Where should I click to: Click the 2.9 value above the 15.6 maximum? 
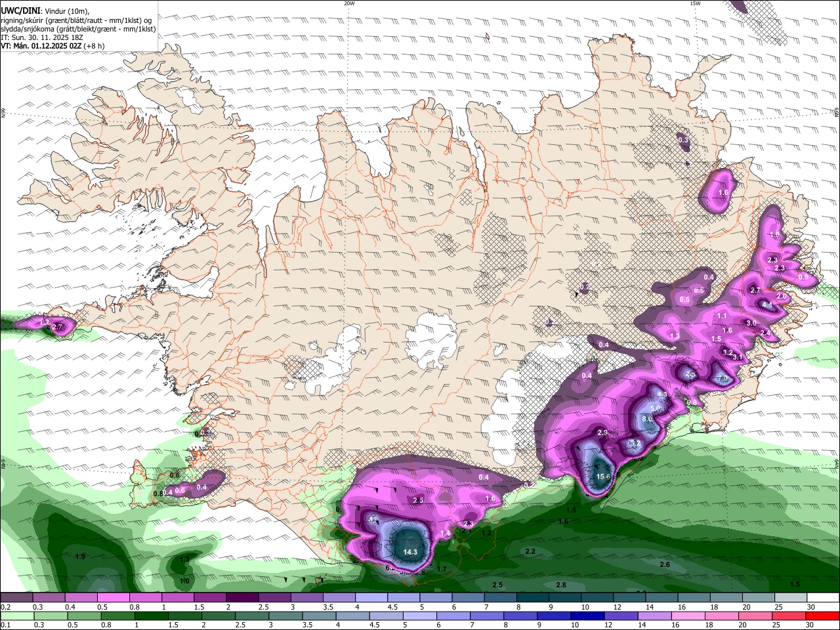pos(603,433)
